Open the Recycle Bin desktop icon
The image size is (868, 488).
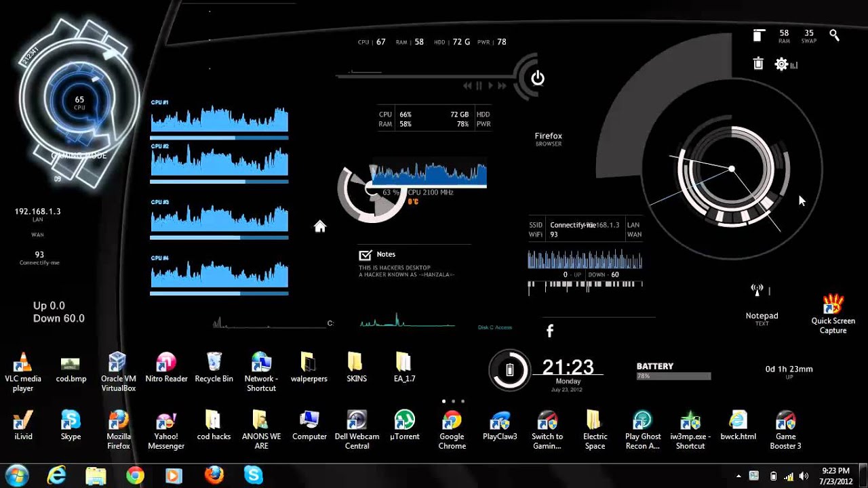[214, 368]
